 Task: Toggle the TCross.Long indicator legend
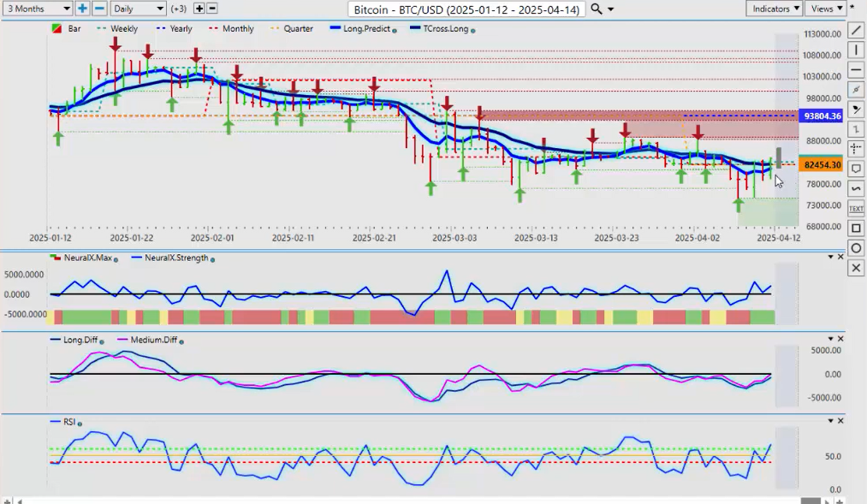click(447, 29)
